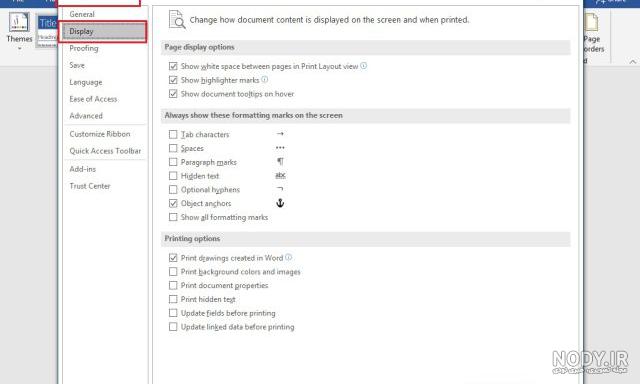
Task: Select the Display category in sidebar
Action: pyautogui.click(x=104, y=31)
